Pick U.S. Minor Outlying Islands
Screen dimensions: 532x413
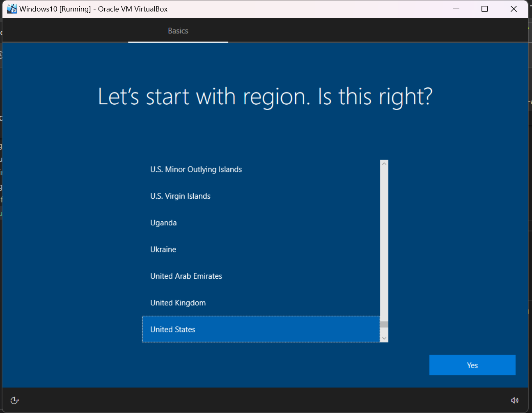pos(261,169)
